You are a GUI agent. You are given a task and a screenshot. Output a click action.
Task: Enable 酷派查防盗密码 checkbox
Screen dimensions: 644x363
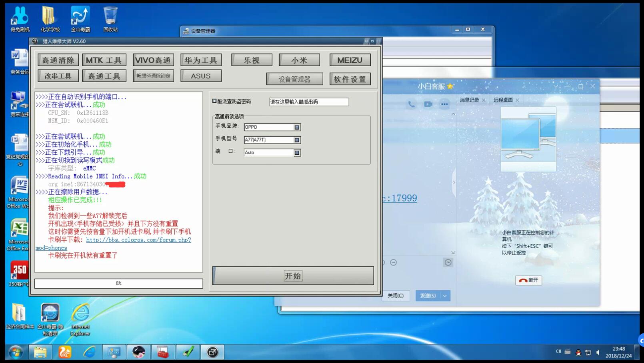214,101
